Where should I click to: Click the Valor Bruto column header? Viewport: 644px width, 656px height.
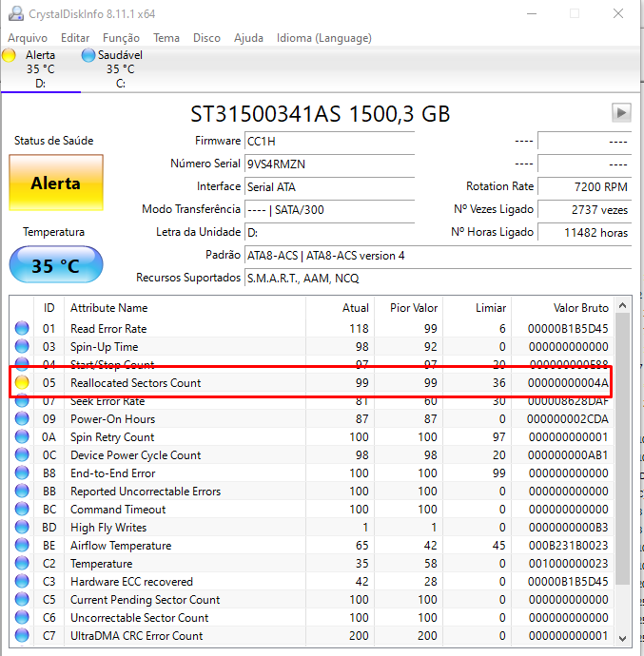563,308
